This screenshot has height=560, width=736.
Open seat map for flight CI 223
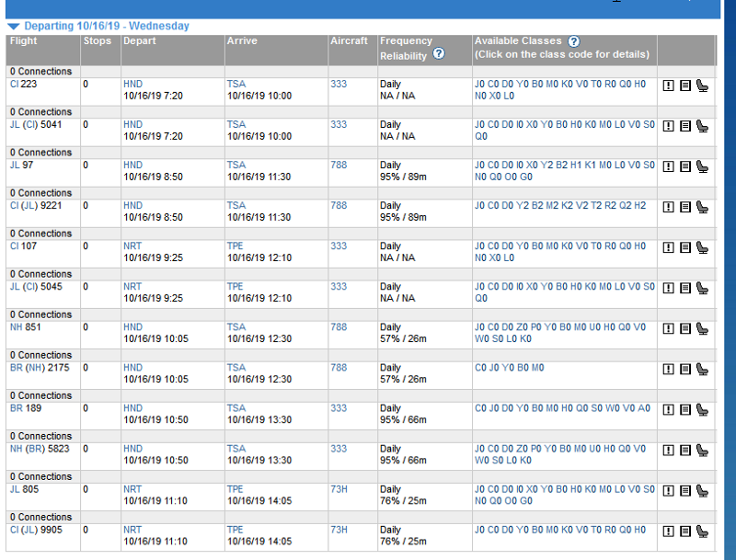702,86
